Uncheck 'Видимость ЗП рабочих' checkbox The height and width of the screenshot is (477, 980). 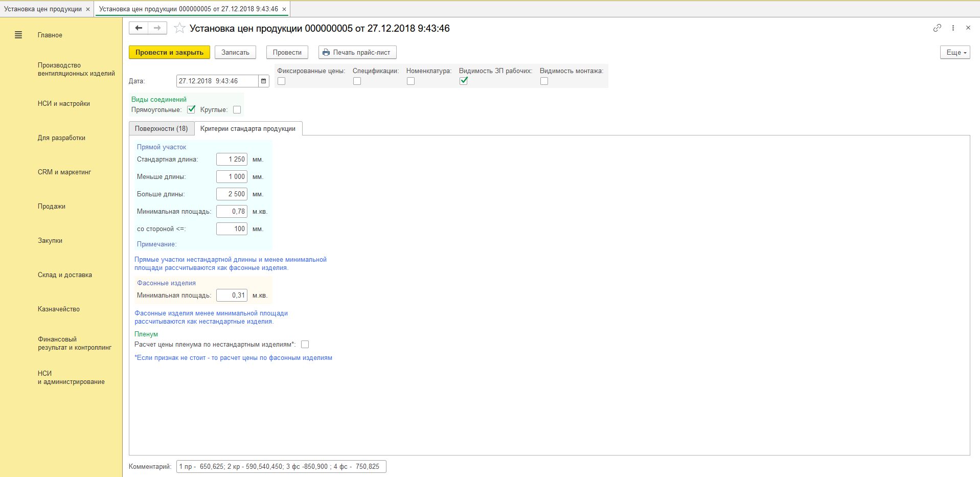click(x=464, y=81)
